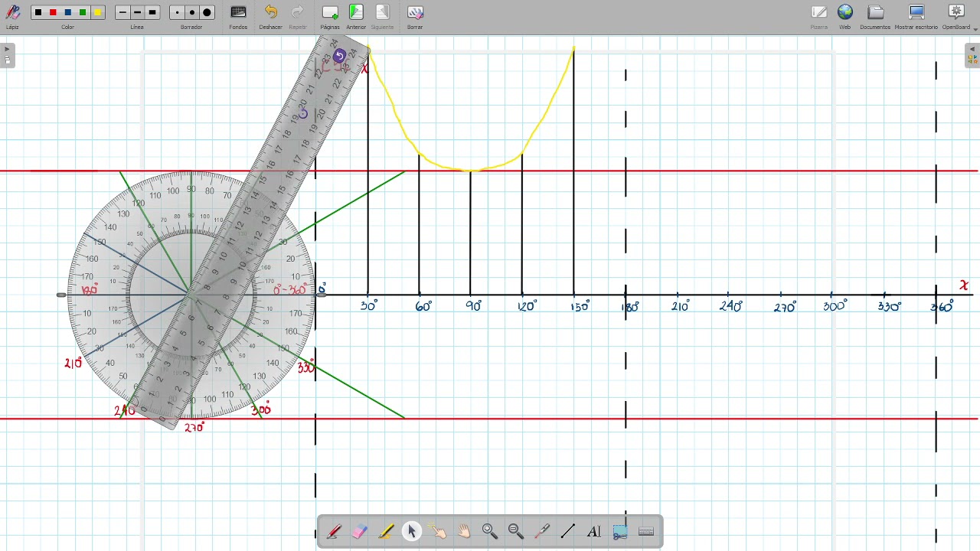Click the purple rotate handle on the ruler
The image size is (980, 551).
(x=339, y=55)
